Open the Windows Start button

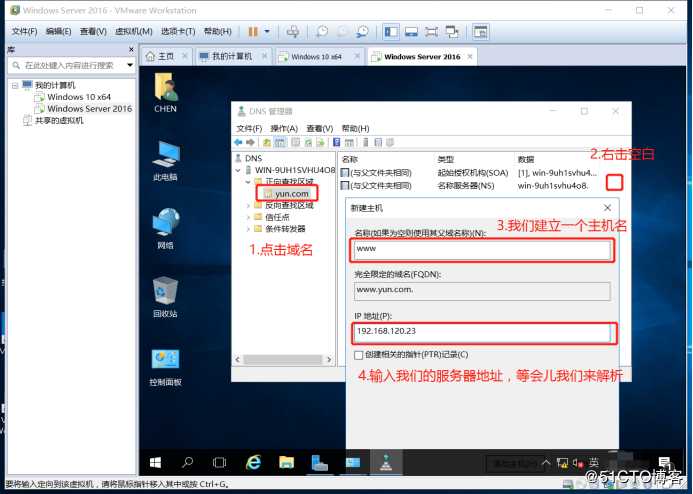coord(155,463)
